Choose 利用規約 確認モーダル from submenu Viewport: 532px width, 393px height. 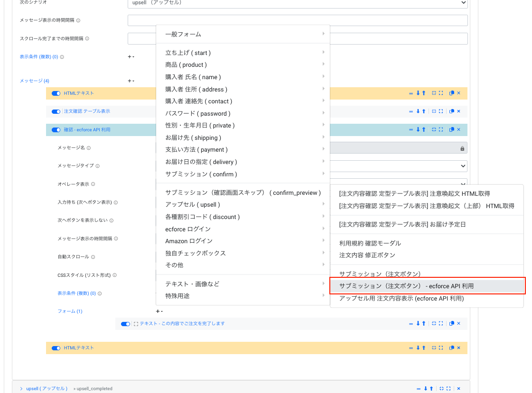tap(370, 243)
